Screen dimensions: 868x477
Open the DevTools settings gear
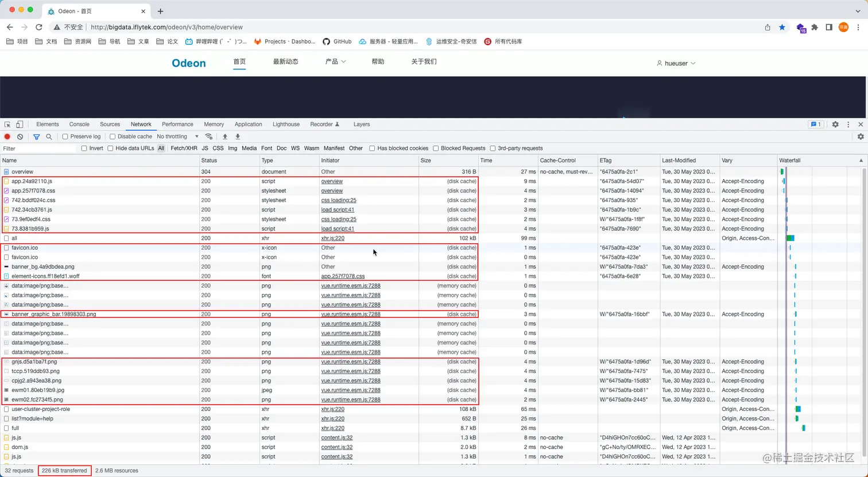point(835,124)
